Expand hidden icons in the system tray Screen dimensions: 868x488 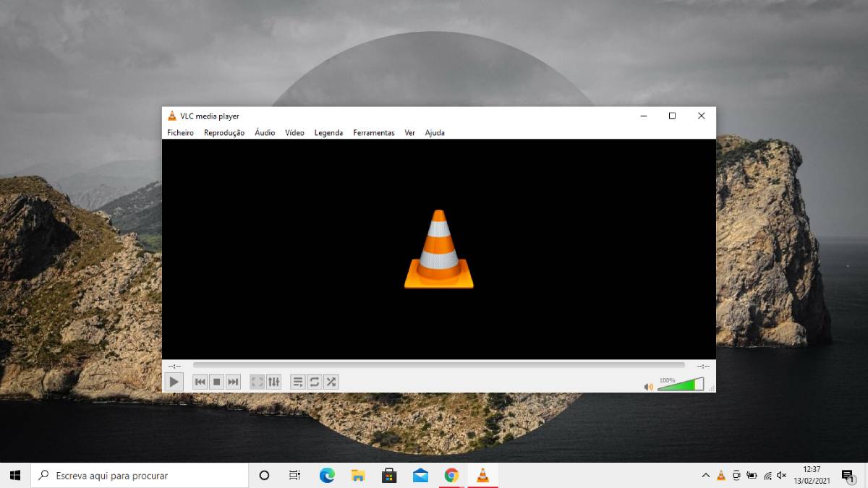point(705,475)
